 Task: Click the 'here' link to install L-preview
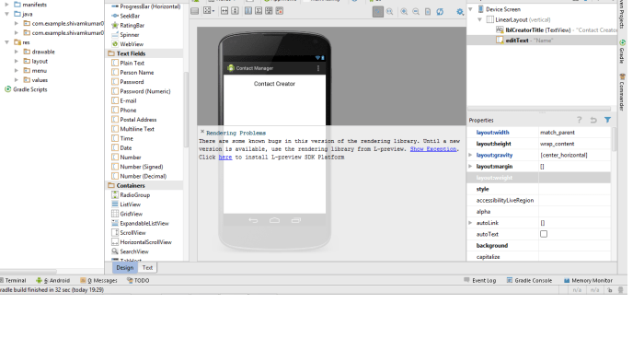pyautogui.click(x=225, y=158)
